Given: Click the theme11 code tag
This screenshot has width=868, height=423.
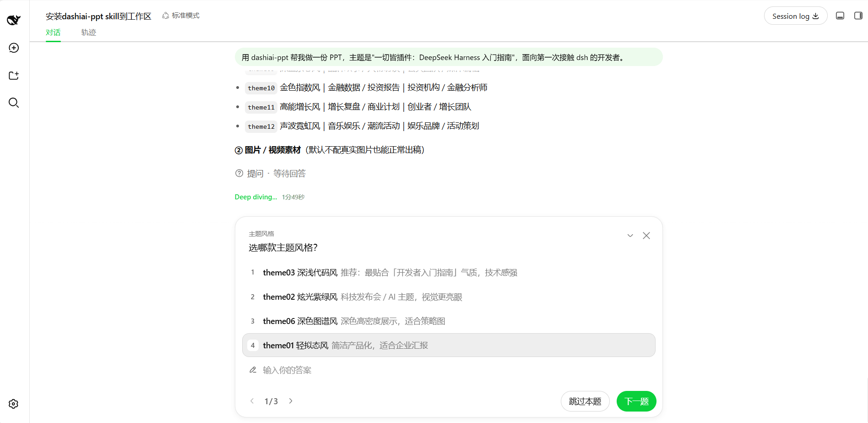Looking at the screenshot, I should point(261,107).
